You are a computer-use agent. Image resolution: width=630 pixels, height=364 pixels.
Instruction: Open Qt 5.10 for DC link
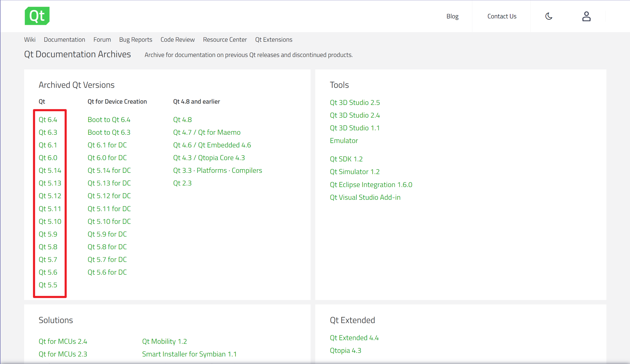click(x=109, y=222)
